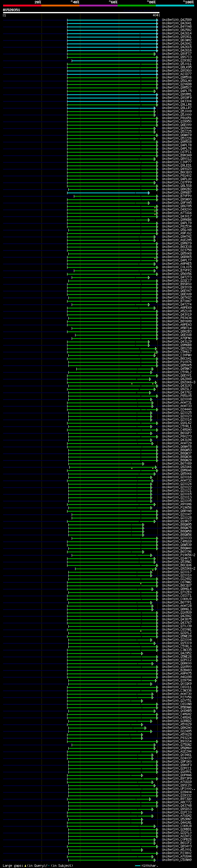
Task: Click the orange ~40% identity legend bar
Action: point(60,6)
